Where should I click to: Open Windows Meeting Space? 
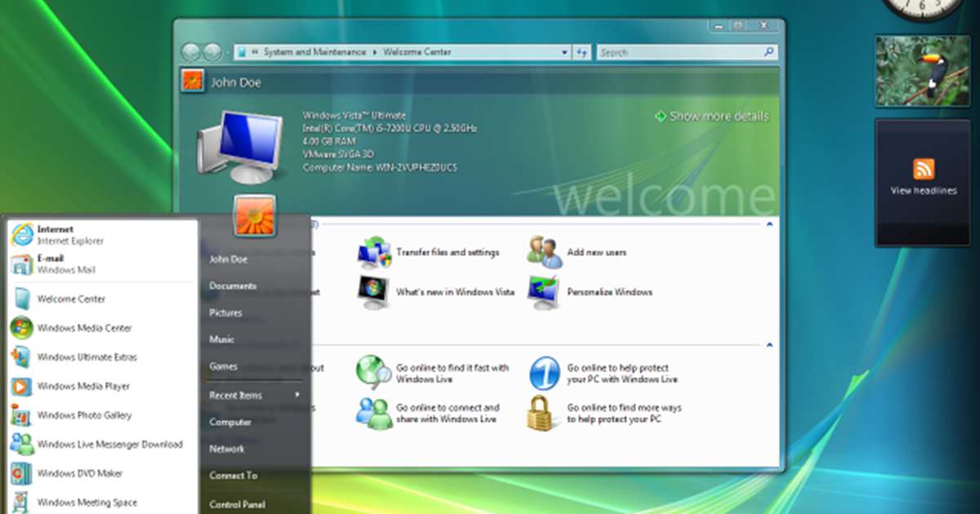(102, 502)
